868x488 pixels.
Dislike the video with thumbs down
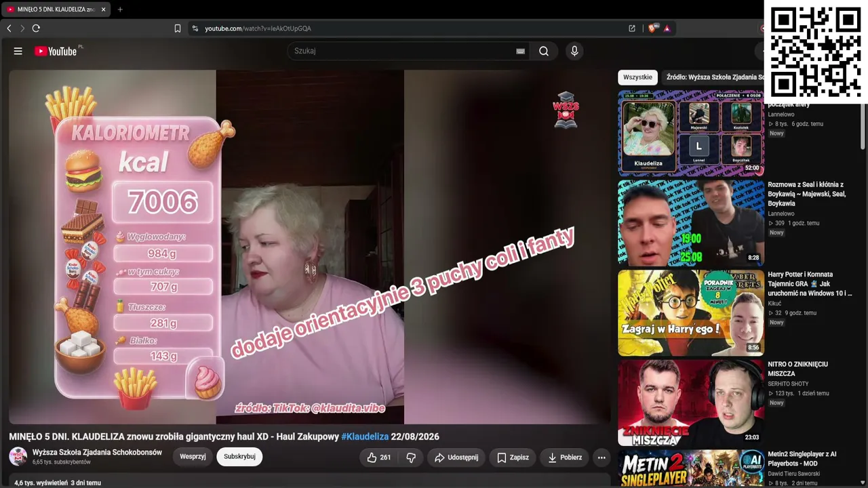[x=411, y=457]
